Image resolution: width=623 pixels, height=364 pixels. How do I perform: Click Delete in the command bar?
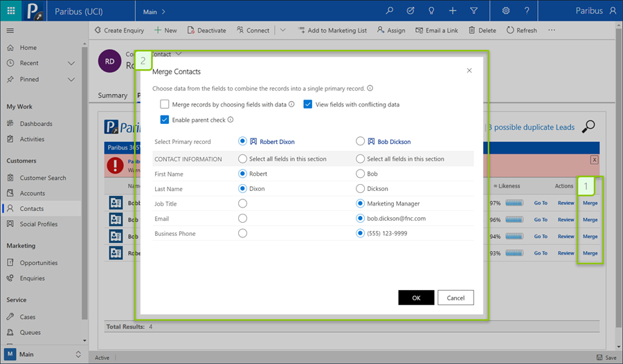tap(482, 30)
